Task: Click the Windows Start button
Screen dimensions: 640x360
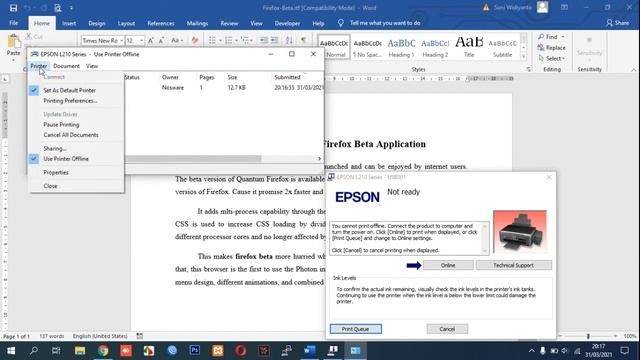Action: [x=11, y=350]
